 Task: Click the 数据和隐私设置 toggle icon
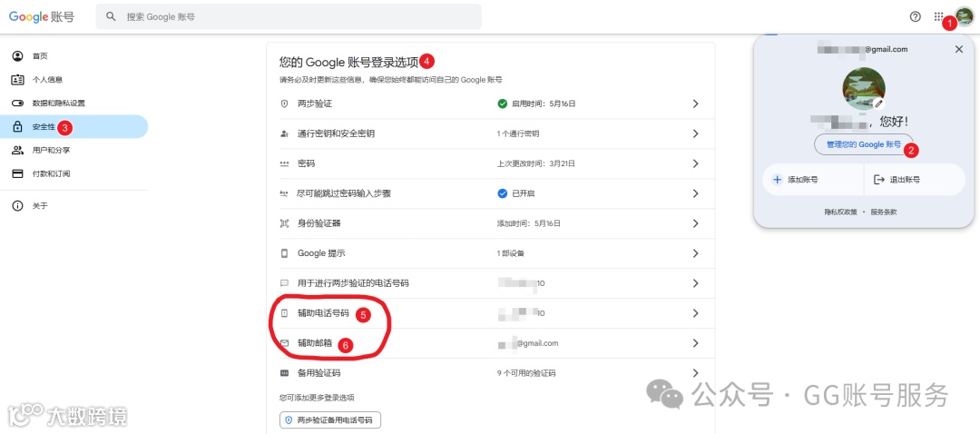(x=17, y=104)
